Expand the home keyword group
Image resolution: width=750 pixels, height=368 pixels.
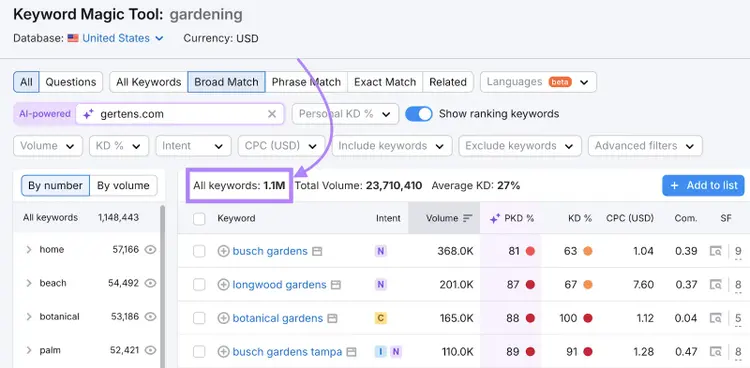pyautogui.click(x=29, y=249)
